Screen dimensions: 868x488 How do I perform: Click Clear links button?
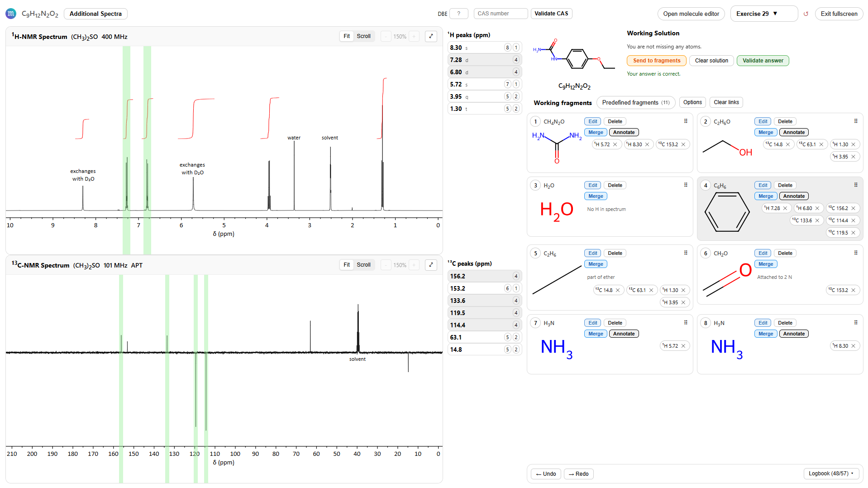[x=726, y=102]
